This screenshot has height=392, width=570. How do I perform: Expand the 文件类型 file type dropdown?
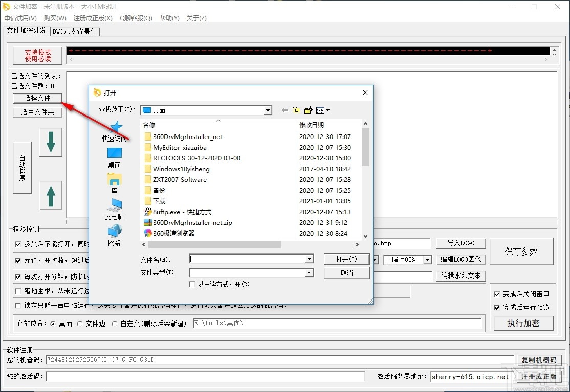(x=309, y=273)
